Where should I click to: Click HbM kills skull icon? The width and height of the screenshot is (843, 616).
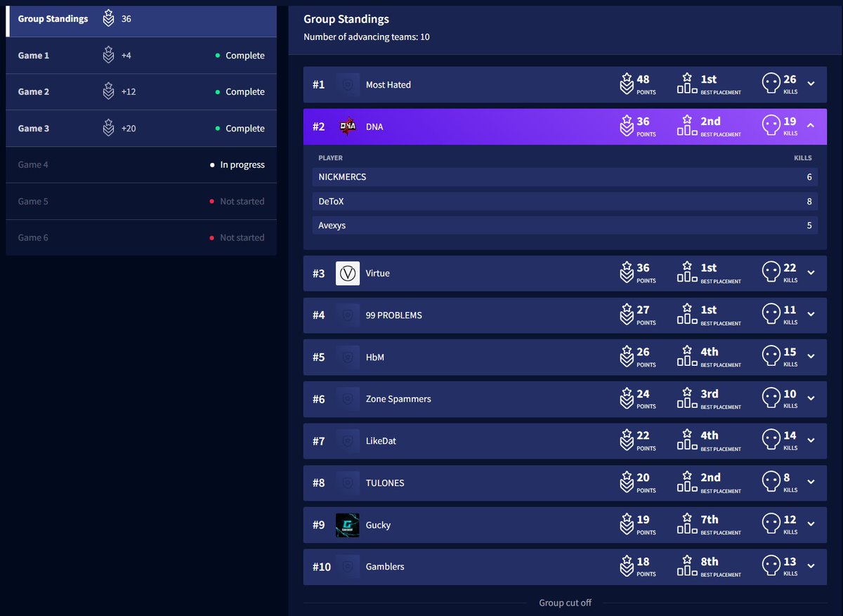[x=771, y=357]
